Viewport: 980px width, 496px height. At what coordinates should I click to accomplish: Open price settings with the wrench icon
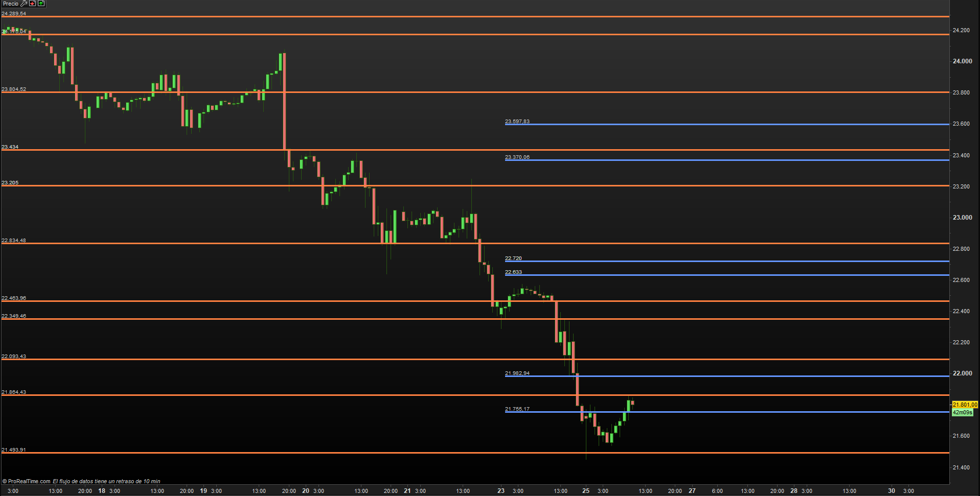click(24, 4)
